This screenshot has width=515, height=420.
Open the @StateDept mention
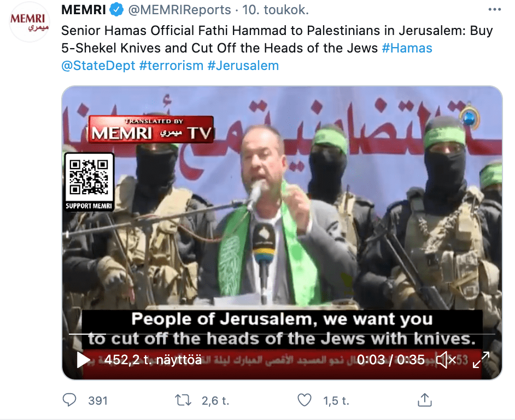pos(98,66)
